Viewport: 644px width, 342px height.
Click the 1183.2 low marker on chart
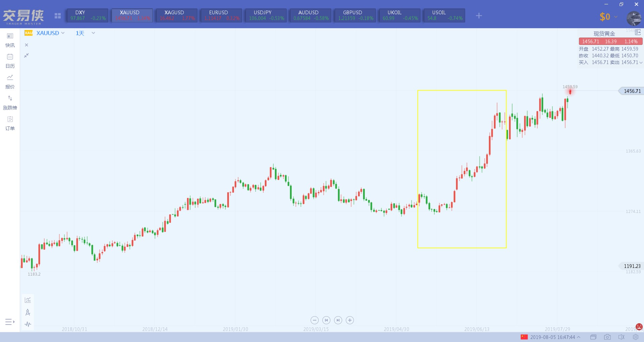click(x=34, y=274)
